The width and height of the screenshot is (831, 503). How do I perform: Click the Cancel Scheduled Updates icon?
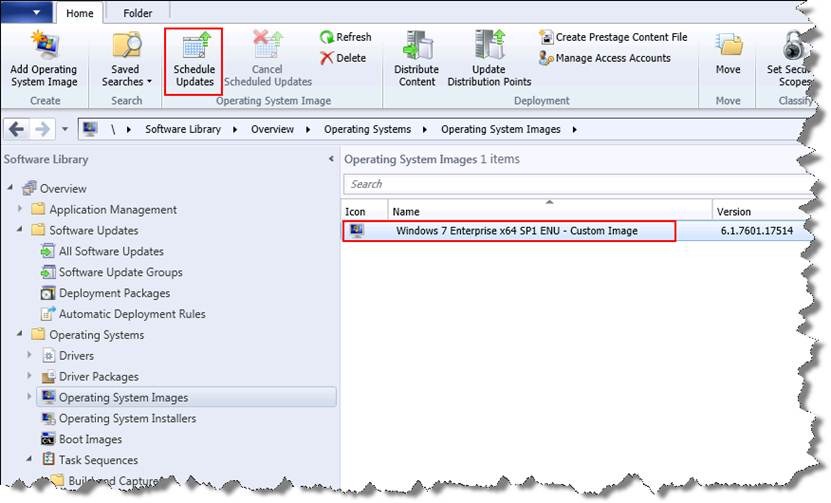pos(268,44)
